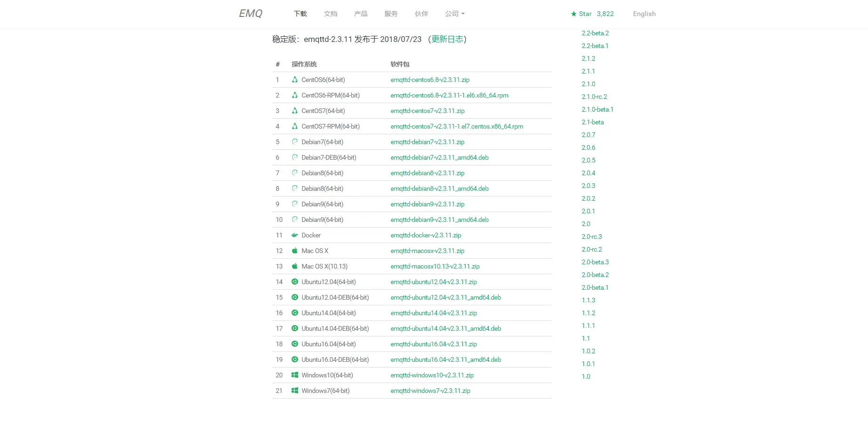Click the Debian icon in row 10
Image resolution: width=868 pixels, height=441 pixels.
(294, 220)
